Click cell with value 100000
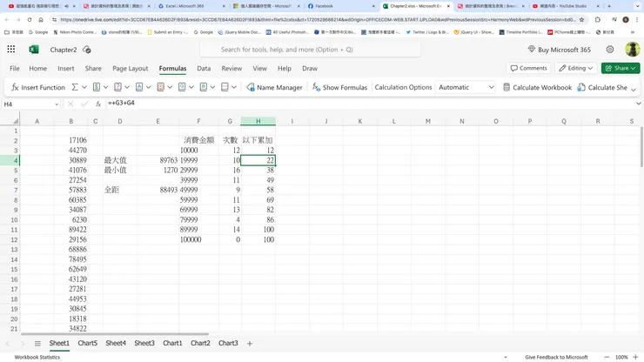 [x=198, y=239]
